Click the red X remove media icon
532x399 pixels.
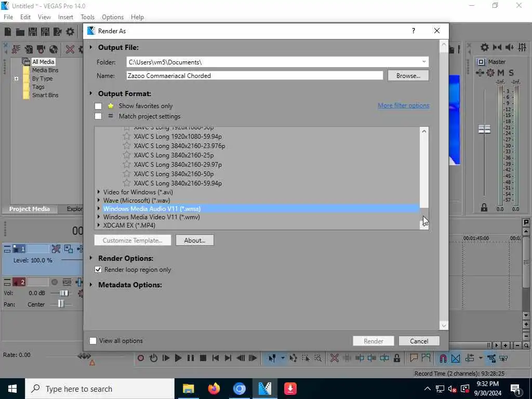point(70,49)
